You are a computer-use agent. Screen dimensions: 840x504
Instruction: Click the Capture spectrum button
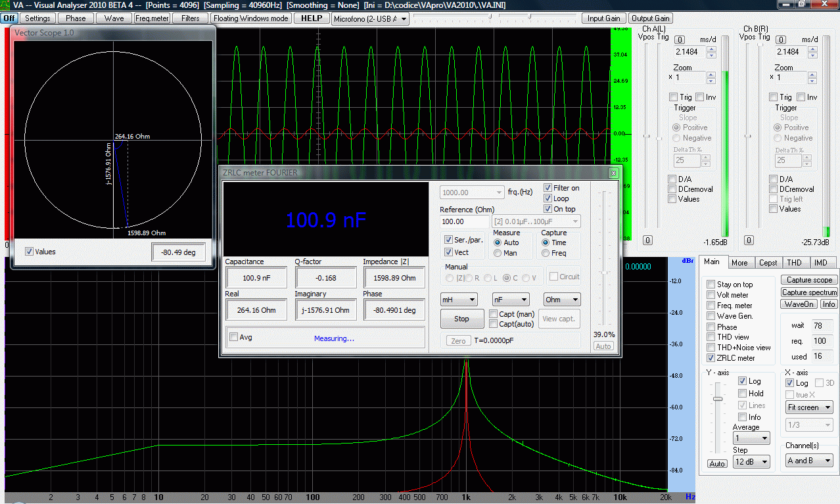point(809,292)
